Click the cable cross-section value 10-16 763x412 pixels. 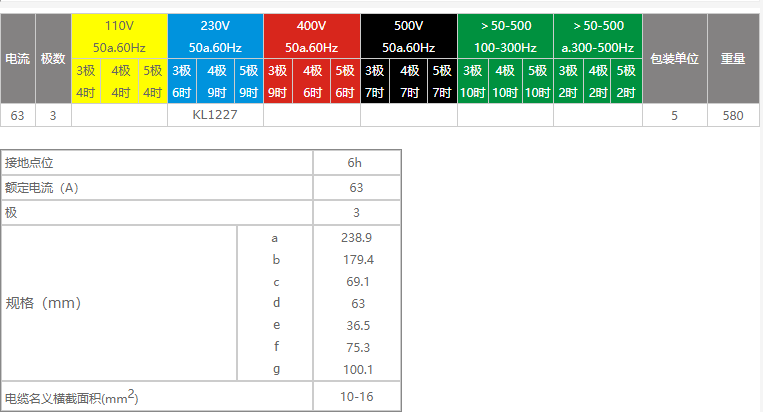[356, 397]
